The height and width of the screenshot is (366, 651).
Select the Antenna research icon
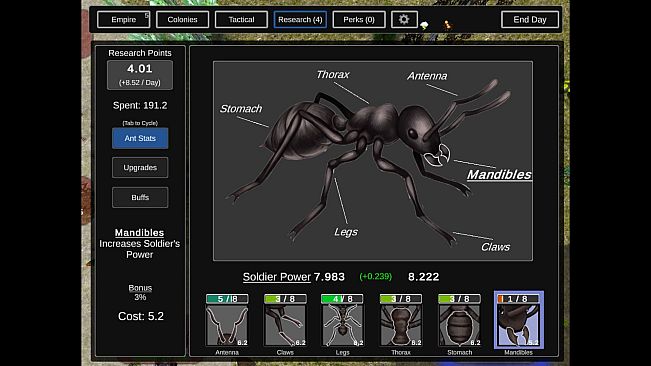click(227, 326)
